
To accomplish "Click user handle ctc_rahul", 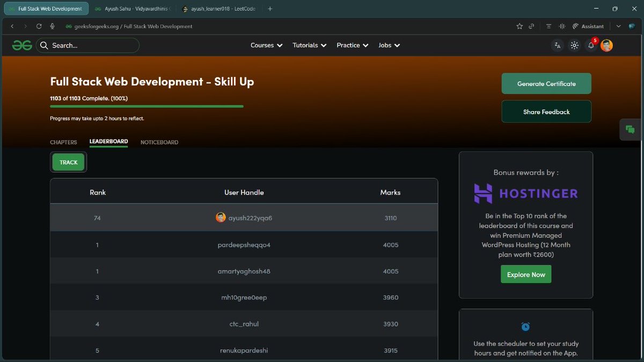I will coord(244,324).
